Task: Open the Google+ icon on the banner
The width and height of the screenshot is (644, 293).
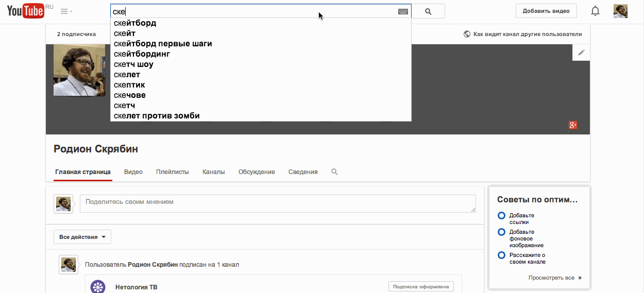Action: [x=572, y=125]
